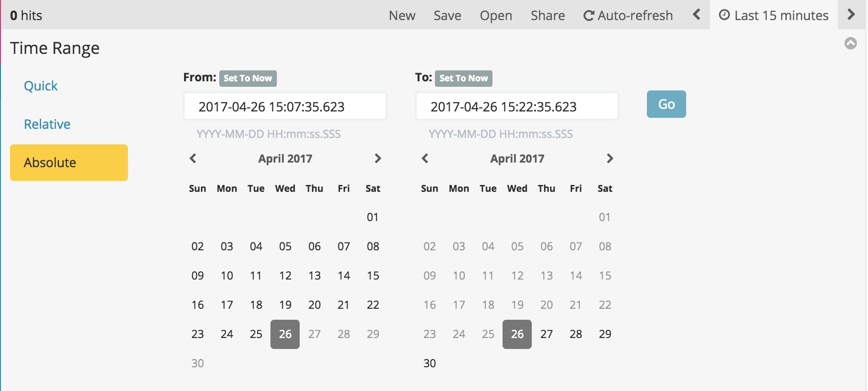Go to previous month in From calendar
The height and width of the screenshot is (391, 868).
(193, 159)
